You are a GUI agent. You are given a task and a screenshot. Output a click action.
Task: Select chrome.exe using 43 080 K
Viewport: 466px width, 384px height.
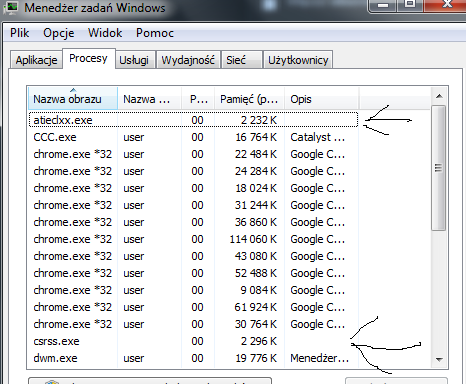tap(193, 256)
